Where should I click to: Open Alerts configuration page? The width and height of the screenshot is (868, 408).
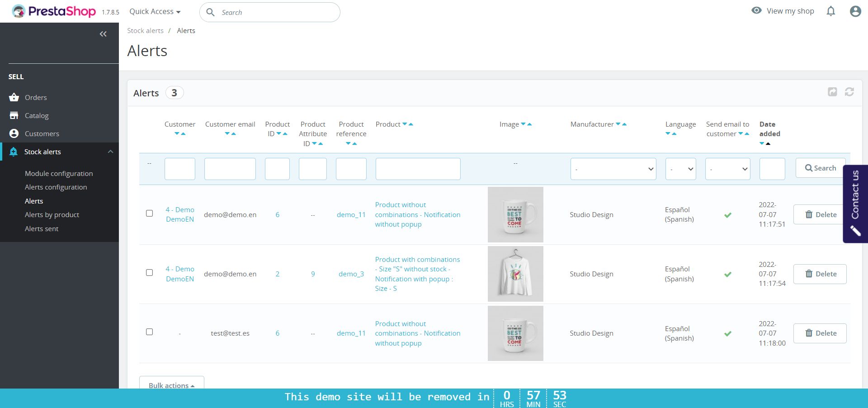(56, 187)
